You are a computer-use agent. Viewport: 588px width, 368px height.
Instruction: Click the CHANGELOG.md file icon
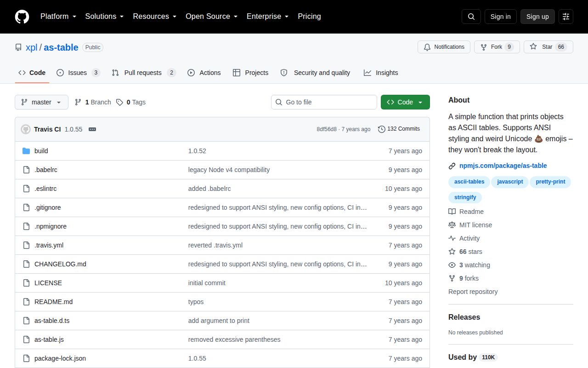[x=26, y=264]
